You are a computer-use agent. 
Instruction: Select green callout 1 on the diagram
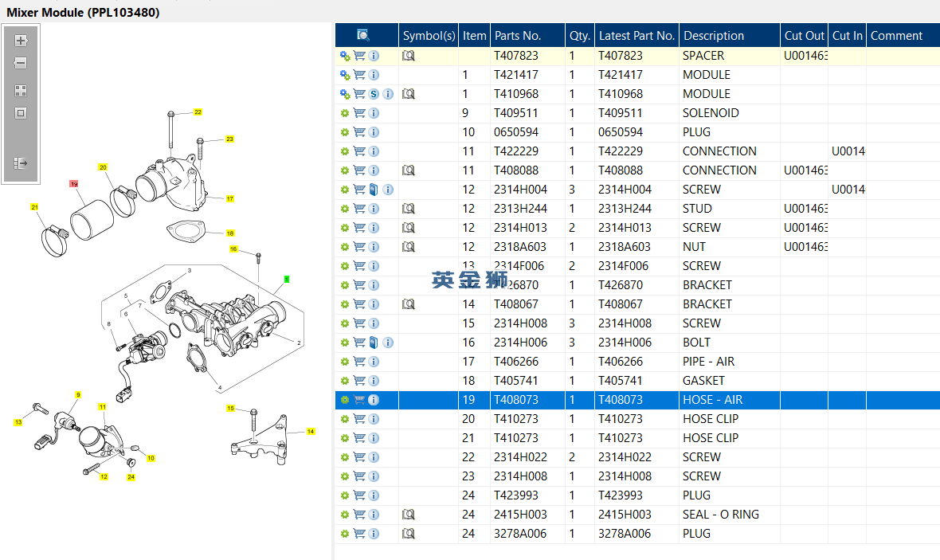[x=287, y=280]
